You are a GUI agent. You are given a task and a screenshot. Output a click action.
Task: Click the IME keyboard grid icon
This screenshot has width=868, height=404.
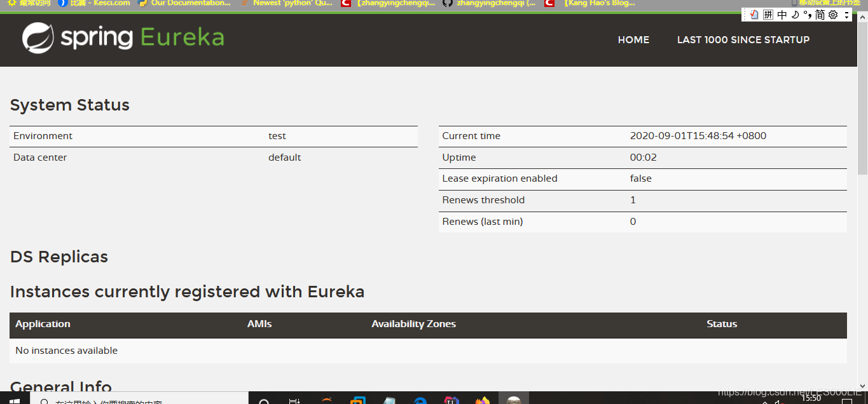pyautogui.click(x=768, y=15)
